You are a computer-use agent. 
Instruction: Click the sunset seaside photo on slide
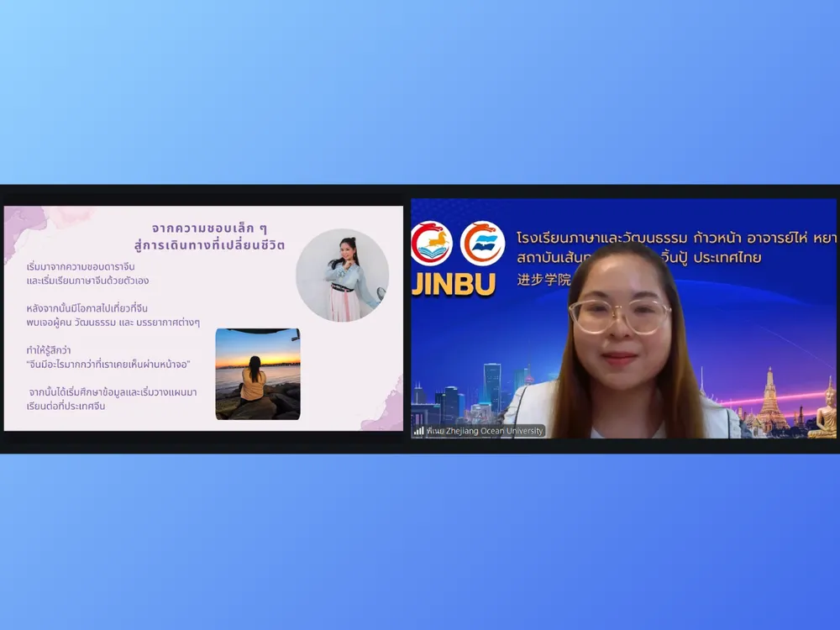coord(258,374)
